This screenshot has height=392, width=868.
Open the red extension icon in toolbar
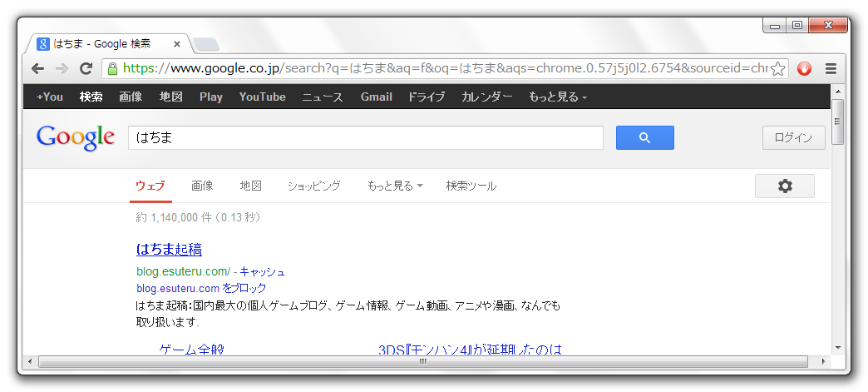point(804,69)
